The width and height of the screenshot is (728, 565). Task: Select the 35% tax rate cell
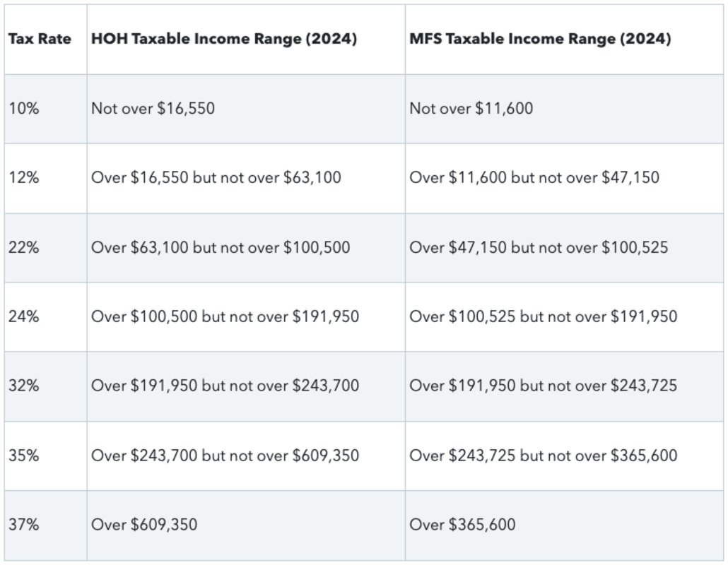[x=24, y=456]
